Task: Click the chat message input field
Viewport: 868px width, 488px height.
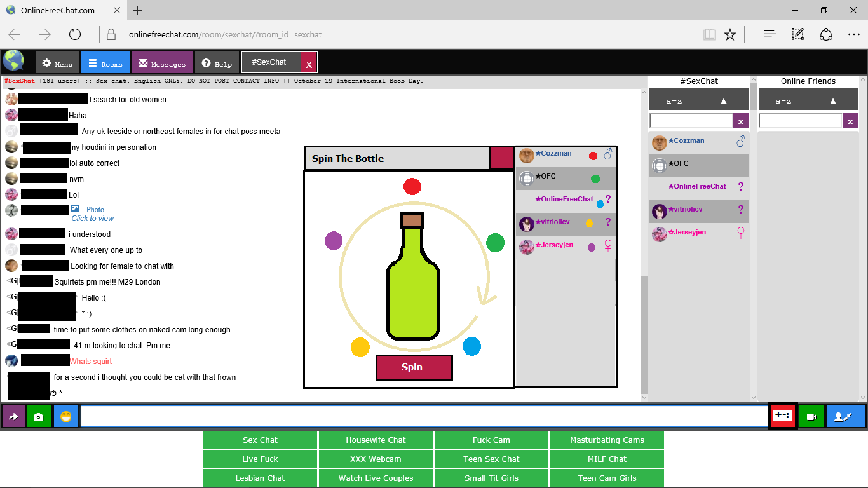Action: [x=424, y=416]
